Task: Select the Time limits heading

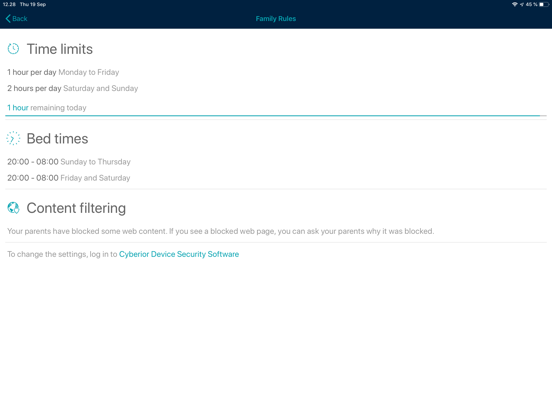Action: tap(60, 49)
